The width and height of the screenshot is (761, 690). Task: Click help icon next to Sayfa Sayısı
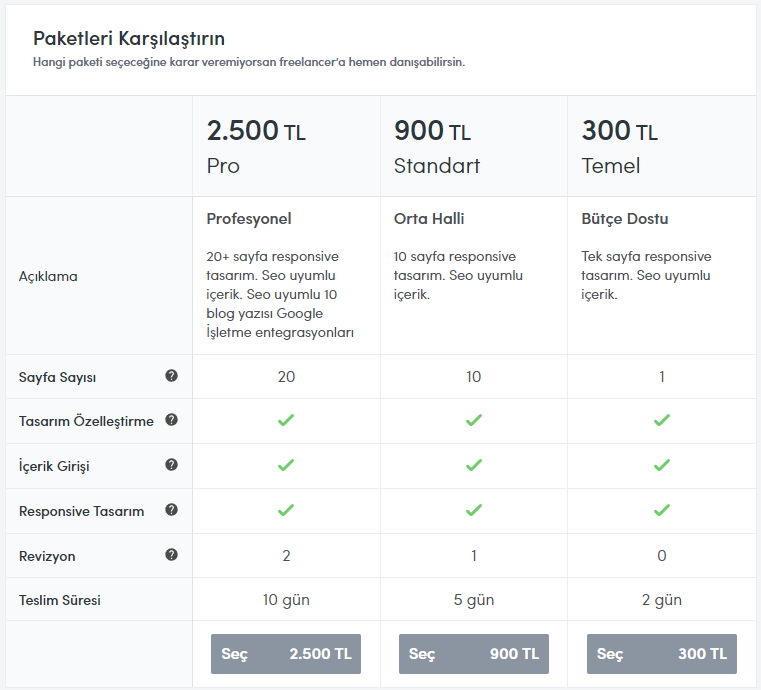pyautogui.click(x=171, y=376)
